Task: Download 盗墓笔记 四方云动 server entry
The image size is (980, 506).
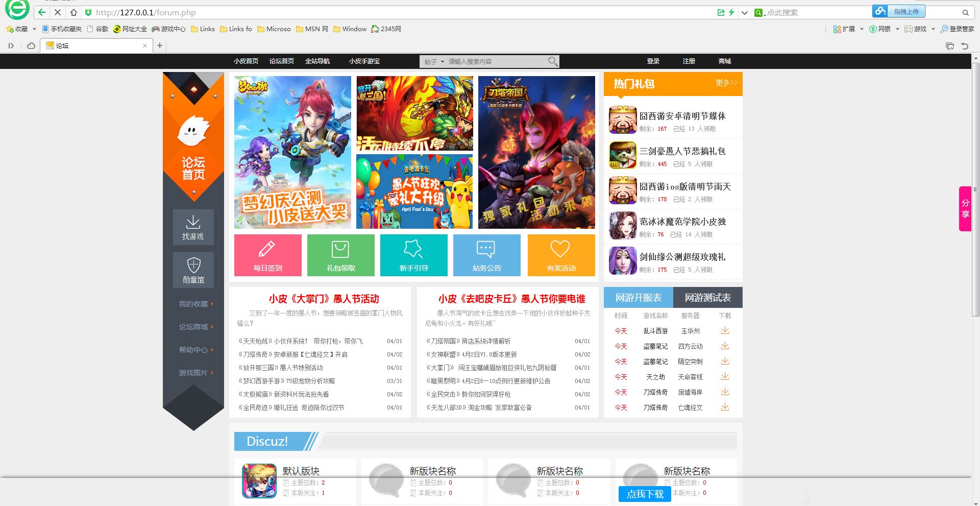Action: [x=725, y=346]
